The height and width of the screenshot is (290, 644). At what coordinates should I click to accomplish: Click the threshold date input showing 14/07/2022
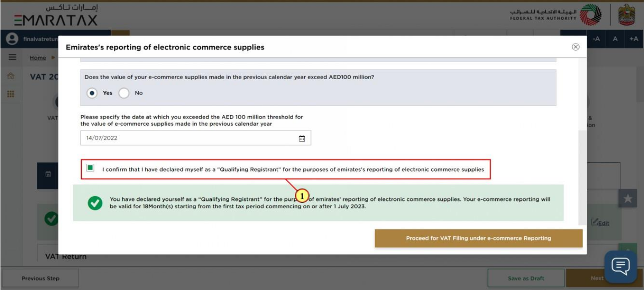[x=195, y=138]
